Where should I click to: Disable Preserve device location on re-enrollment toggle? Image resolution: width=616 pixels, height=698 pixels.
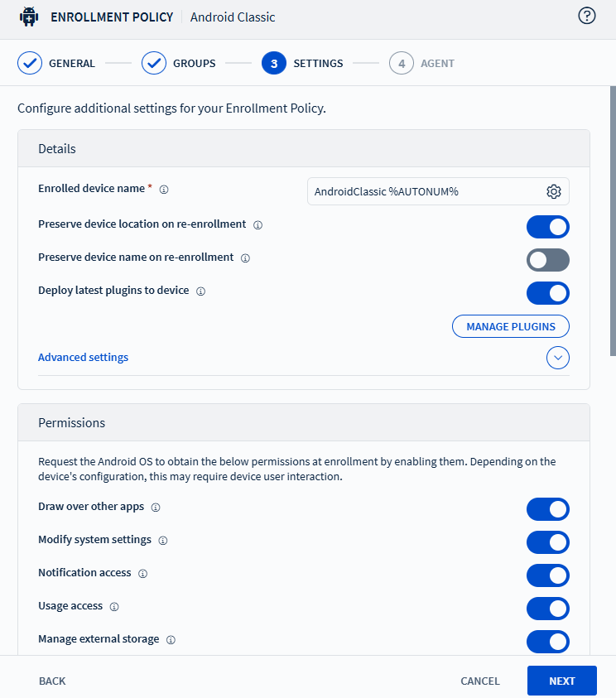tap(547, 227)
